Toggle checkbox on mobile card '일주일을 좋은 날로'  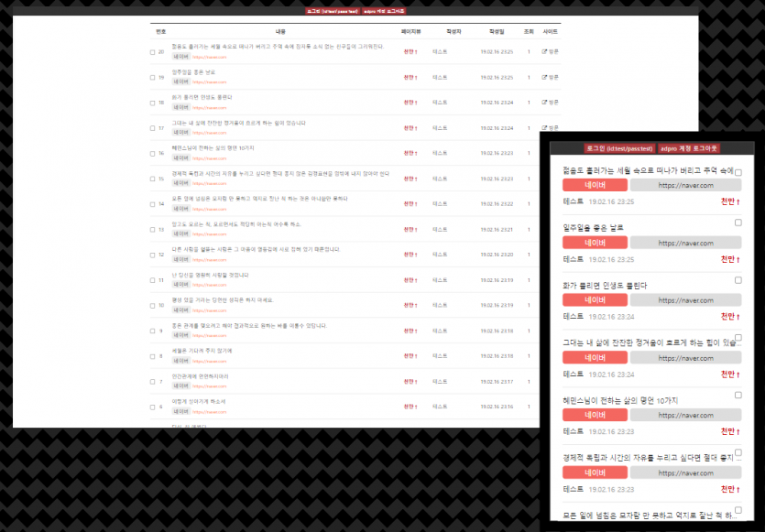[738, 223]
